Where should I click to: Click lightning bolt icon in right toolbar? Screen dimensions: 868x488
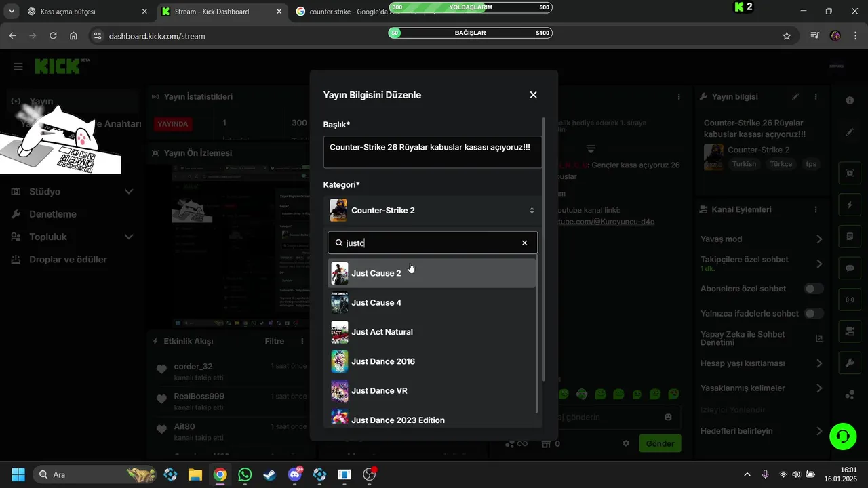click(x=850, y=205)
